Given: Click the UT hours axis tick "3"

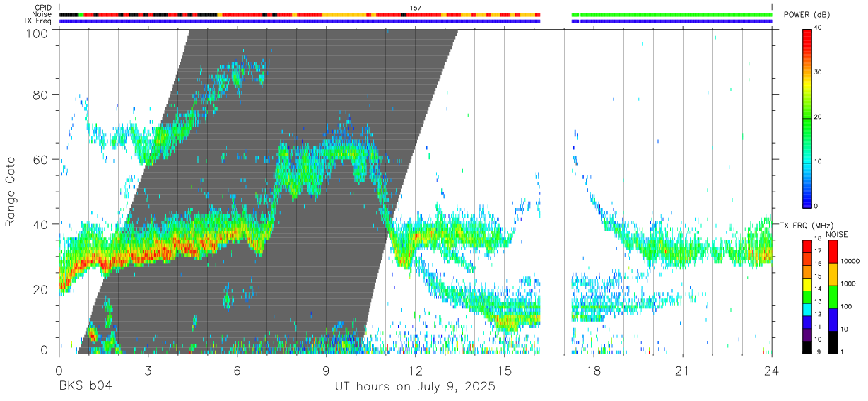Looking at the screenshot, I should click(x=148, y=370).
